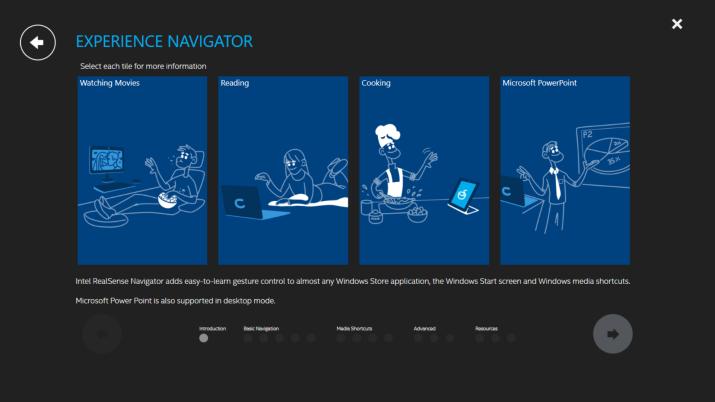Click the Media Shortcuts section label
Viewport: 715px width, 402px height.
tap(354, 328)
